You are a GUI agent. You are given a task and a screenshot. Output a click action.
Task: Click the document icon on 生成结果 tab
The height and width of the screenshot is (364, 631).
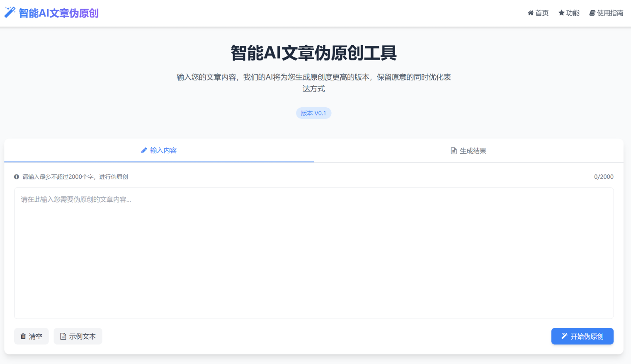pyautogui.click(x=454, y=151)
